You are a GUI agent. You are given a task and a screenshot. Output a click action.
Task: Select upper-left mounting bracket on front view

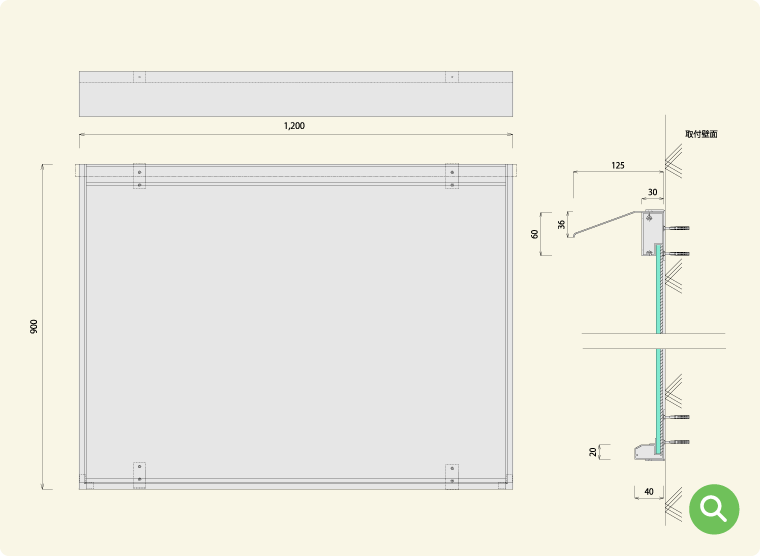pyautogui.click(x=139, y=176)
